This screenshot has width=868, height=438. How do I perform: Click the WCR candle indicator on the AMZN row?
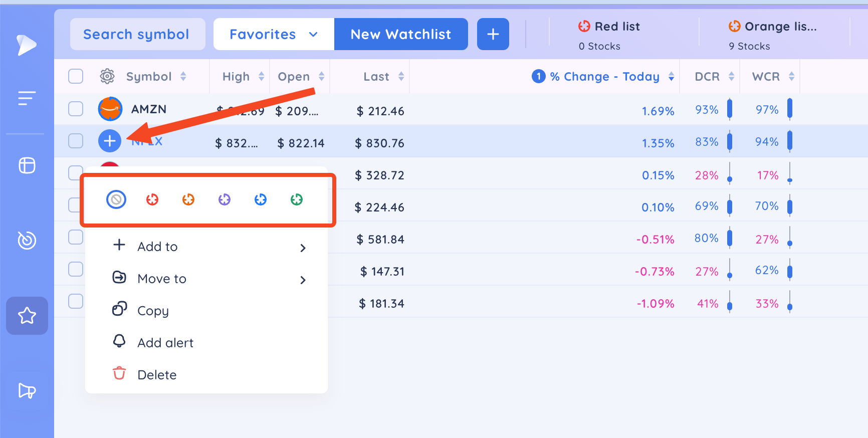click(790, 109)
